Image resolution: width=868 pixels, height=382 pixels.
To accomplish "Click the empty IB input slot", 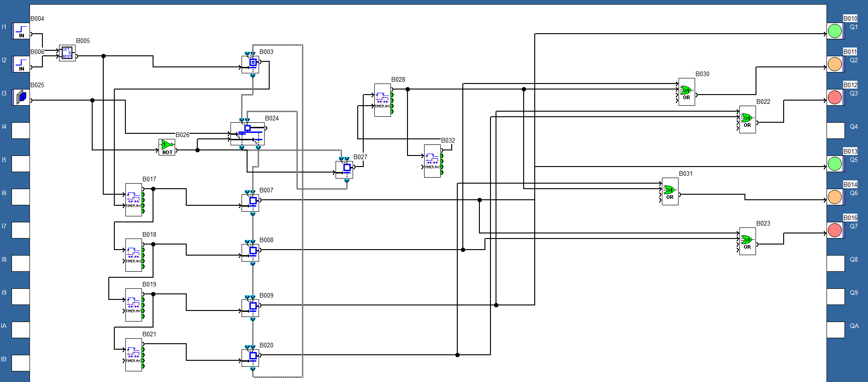I will click(x=21, y=363).
